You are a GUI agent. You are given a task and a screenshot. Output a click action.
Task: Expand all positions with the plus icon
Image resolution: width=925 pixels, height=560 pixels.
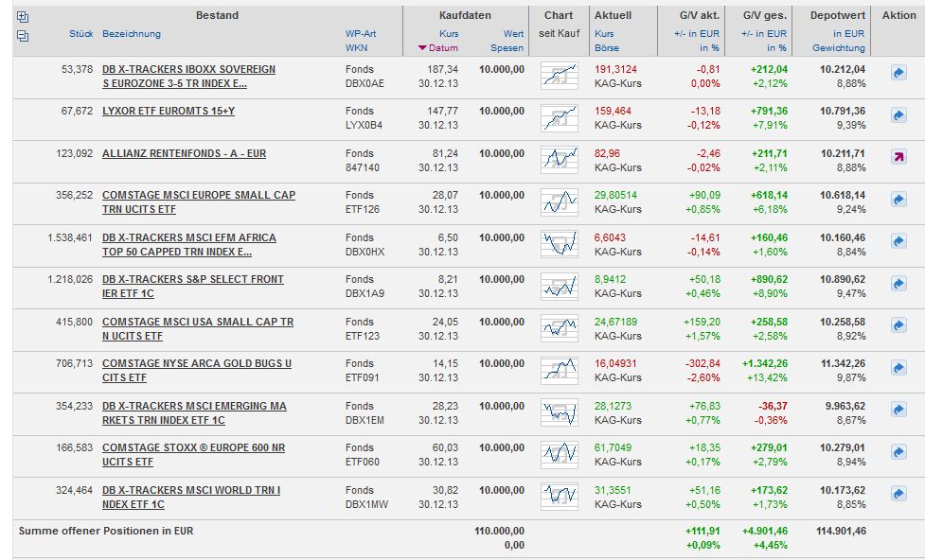pos(24,17)
